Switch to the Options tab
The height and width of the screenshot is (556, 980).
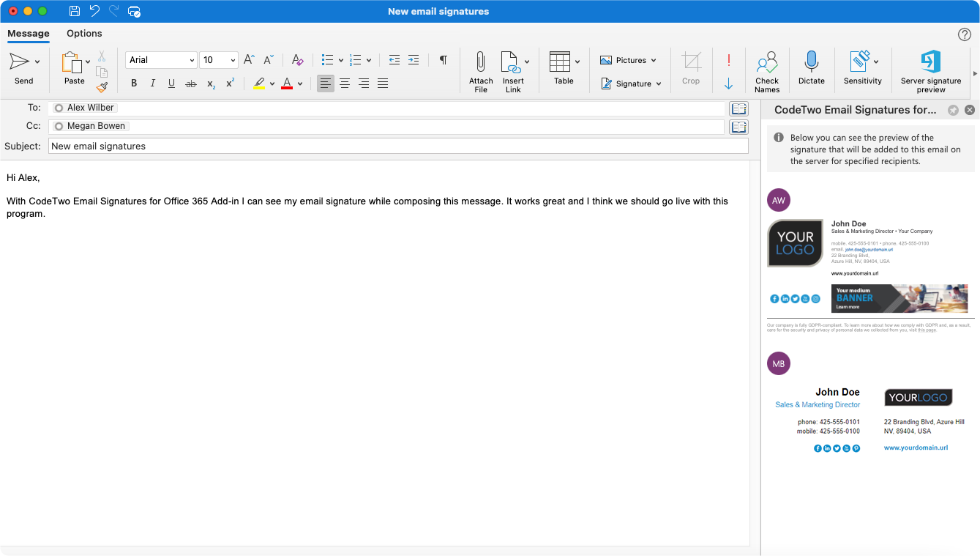point(83,34)
